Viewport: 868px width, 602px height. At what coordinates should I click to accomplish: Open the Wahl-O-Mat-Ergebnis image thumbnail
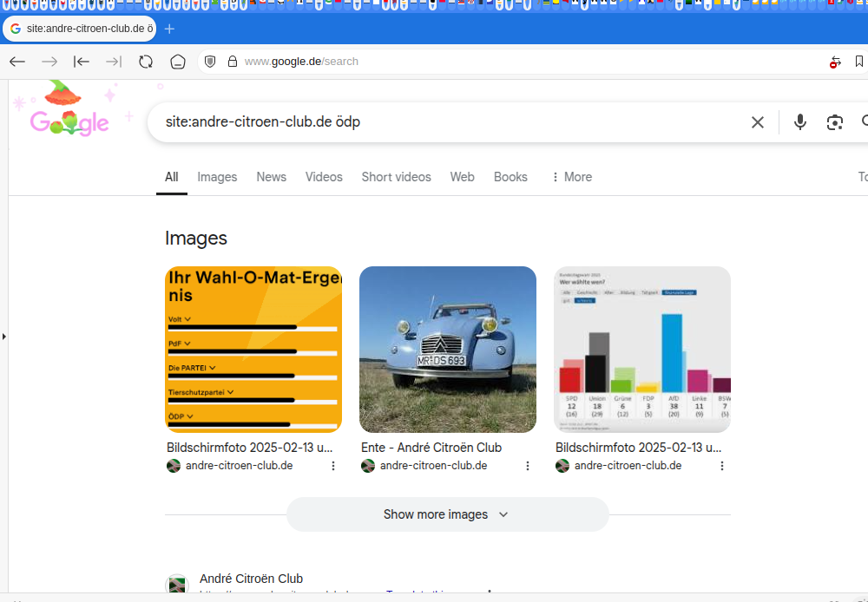[253, 350]
